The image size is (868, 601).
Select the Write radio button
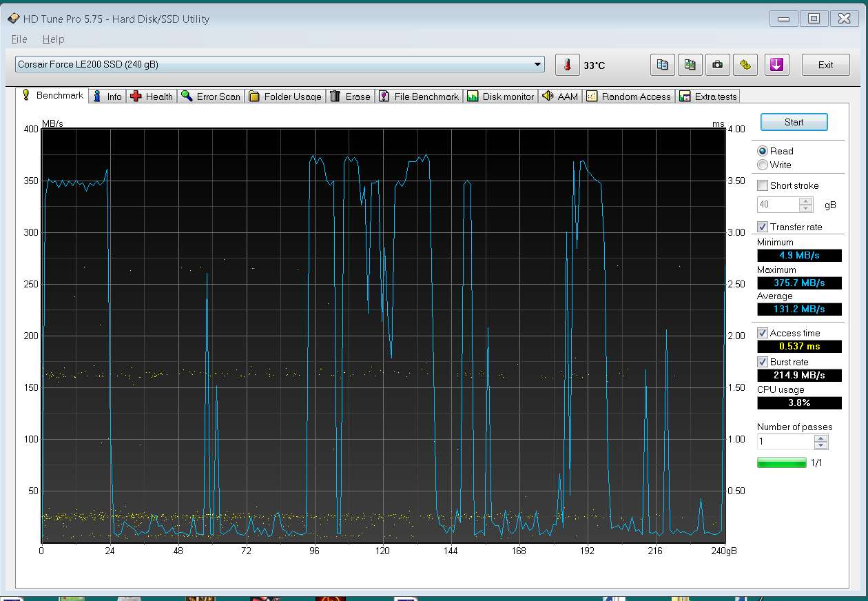pyautogui.click(x=763, y=165)
